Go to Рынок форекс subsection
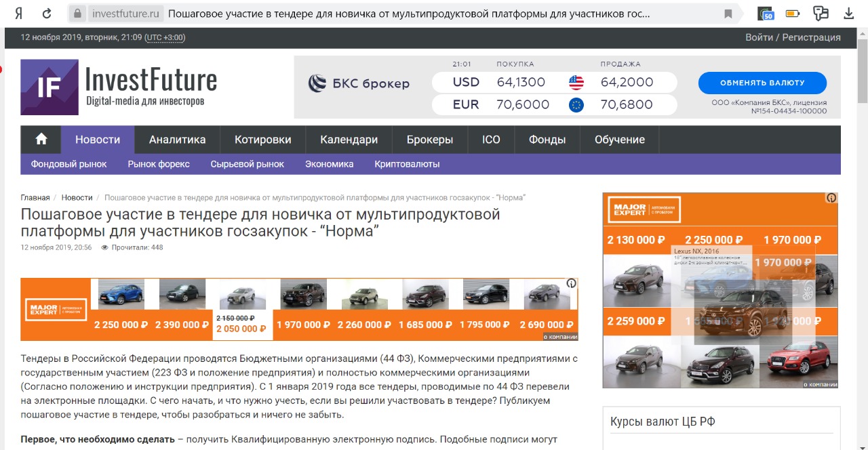The image size is (868, 450). [x=159, y=164]
